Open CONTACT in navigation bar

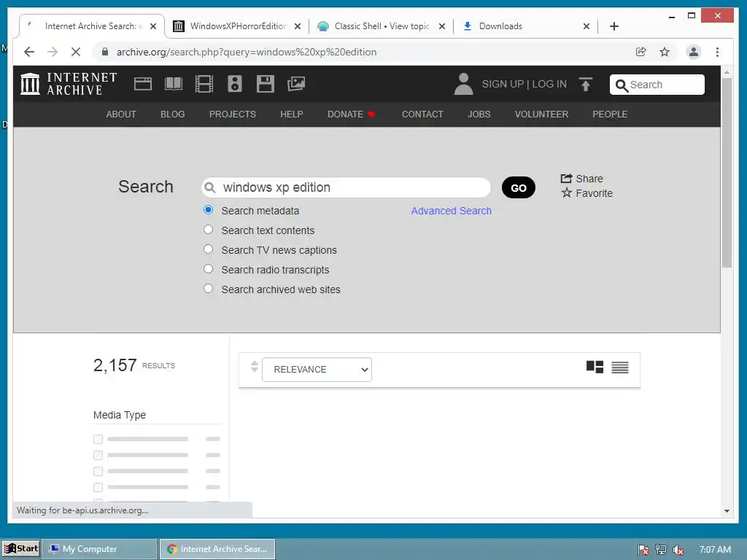pos(422,114)
